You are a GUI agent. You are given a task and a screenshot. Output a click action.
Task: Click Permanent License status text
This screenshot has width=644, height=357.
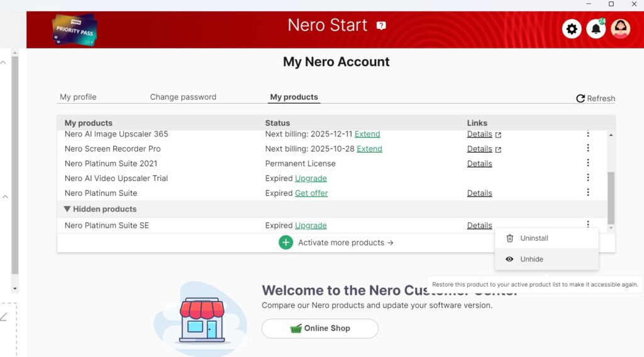(300, 163)
